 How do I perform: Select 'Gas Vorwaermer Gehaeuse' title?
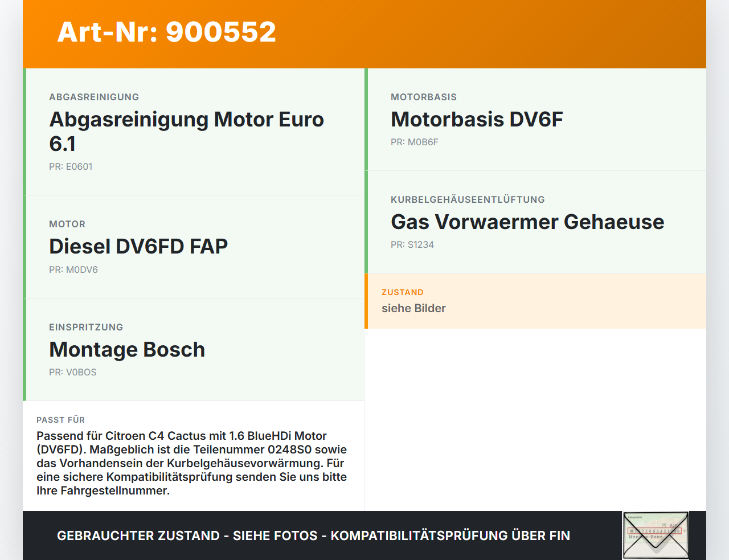[x=527, y=222]
